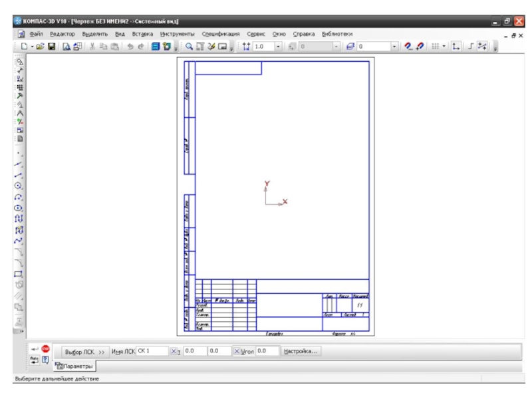Open the Окно menu
The width and height of the screenshot is (532, 399).
pos(279,34)
